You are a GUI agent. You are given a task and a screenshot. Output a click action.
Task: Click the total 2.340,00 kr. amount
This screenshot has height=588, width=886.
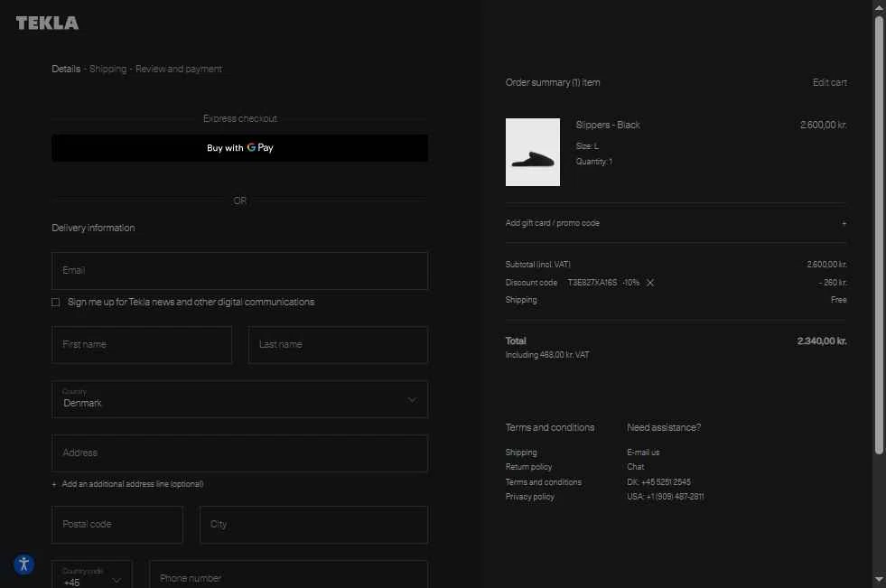point(822,341)
